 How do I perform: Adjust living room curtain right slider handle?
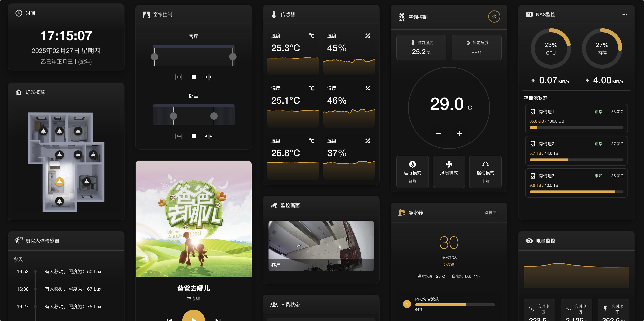coord(233,57)
